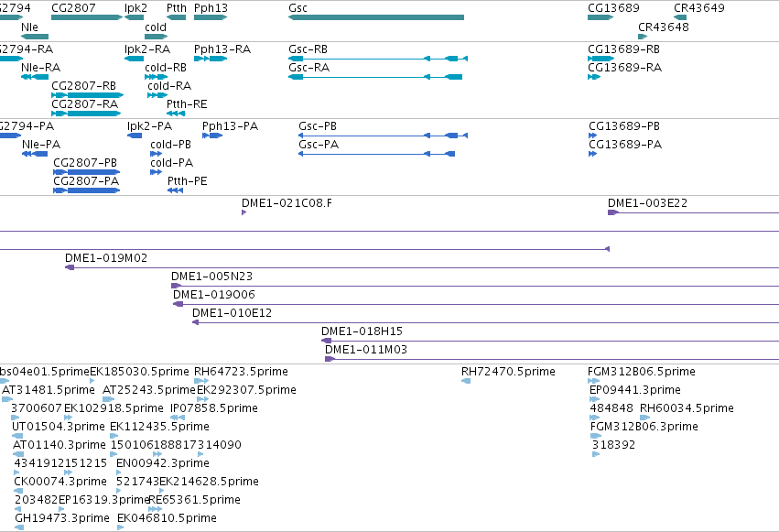Click protein cold-PA

tap(171, 163)
